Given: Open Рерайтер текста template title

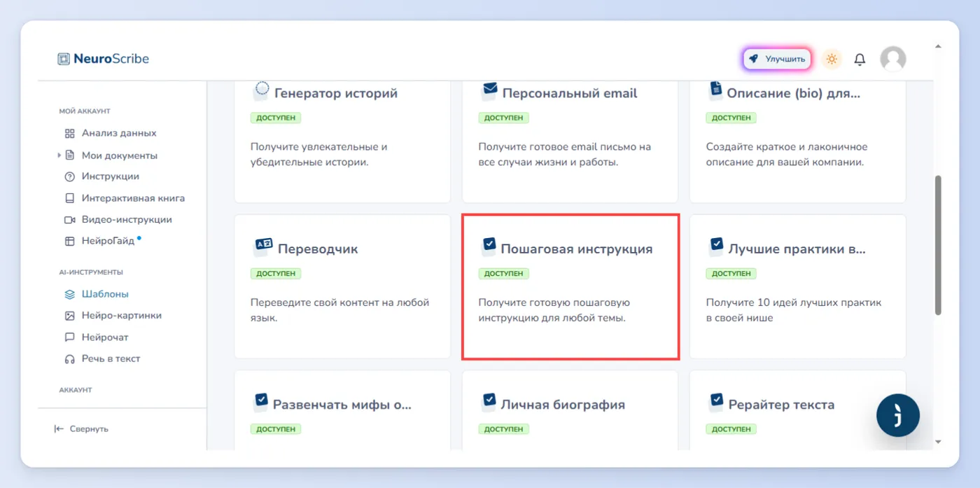Looking at the screenshot, I should point(781,405).
